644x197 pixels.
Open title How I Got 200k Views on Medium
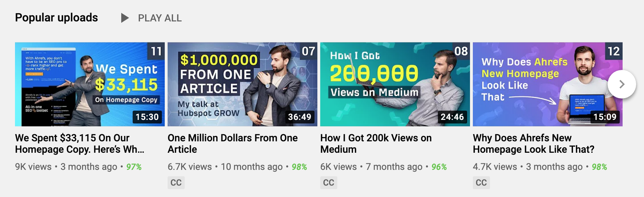tap(376, 143)
